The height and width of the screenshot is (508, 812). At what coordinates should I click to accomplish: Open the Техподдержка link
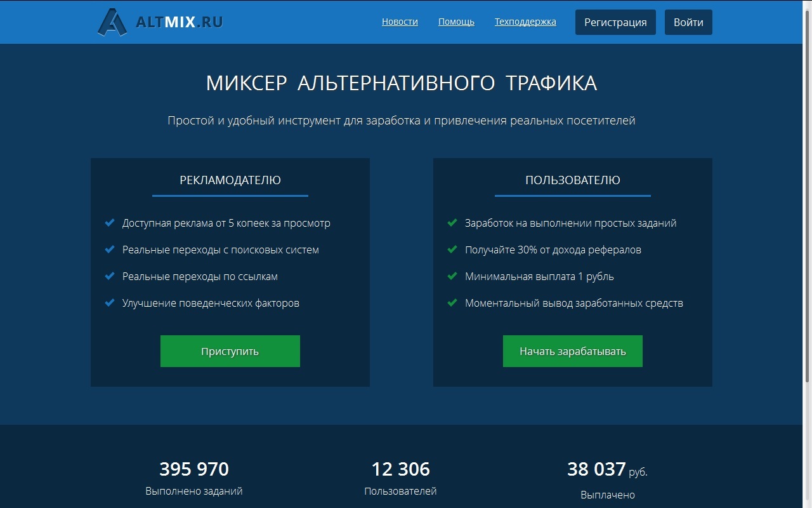(x=525, y=22)
